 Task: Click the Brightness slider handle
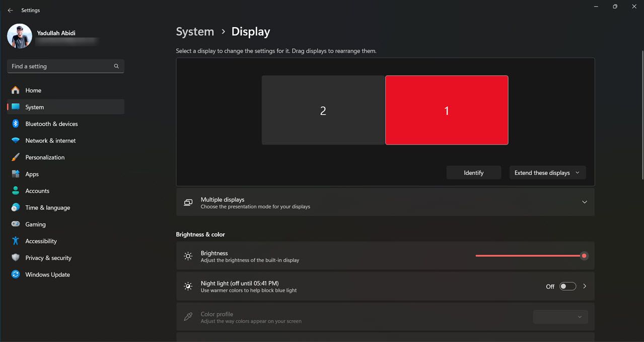coord(584,255)
